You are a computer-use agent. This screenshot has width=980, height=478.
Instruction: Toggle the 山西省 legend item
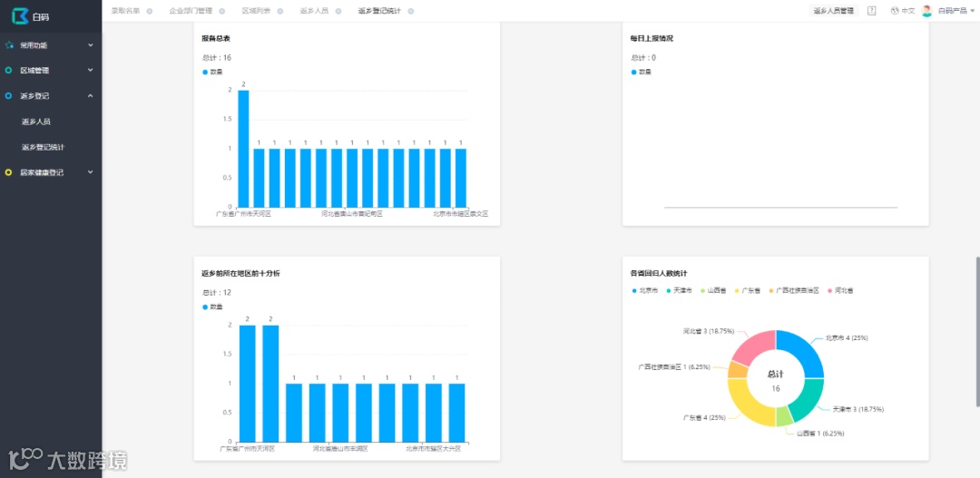(712, 290)
